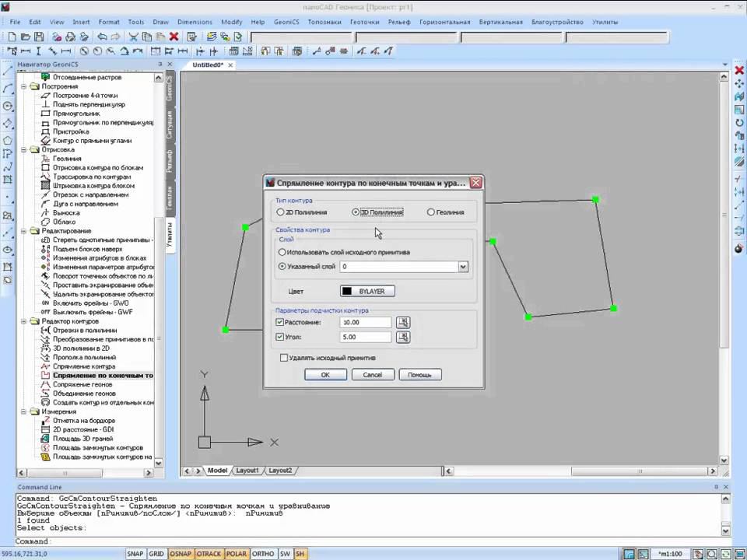
Task: Switch to the Утилиты side tab
Action: click(170, 235)
